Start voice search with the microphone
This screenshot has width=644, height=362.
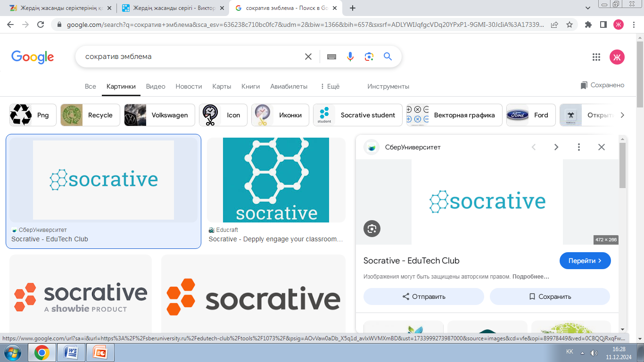(350, 57)
